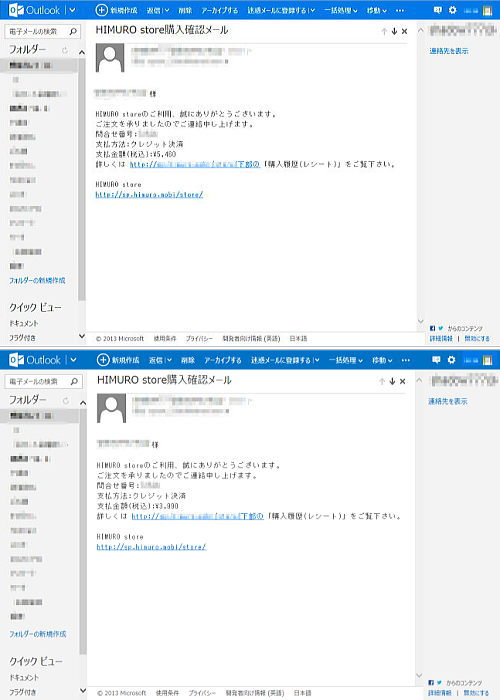Click sender avatar in the upper email
The width and height of the screenshot is (500, 700).
tap(110, 58)
